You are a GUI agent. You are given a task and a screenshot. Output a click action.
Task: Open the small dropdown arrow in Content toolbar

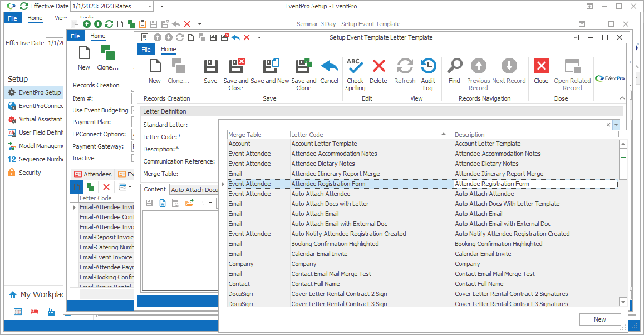[x=210, y=203]
